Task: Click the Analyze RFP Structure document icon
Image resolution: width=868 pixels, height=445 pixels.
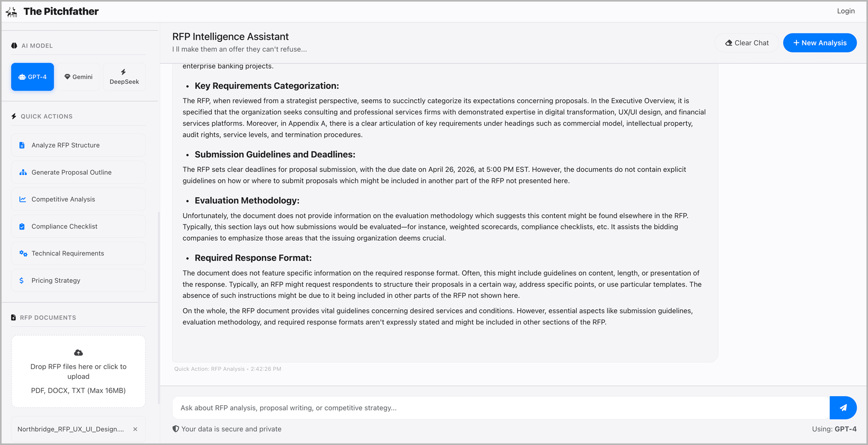Action: (22, 145)
